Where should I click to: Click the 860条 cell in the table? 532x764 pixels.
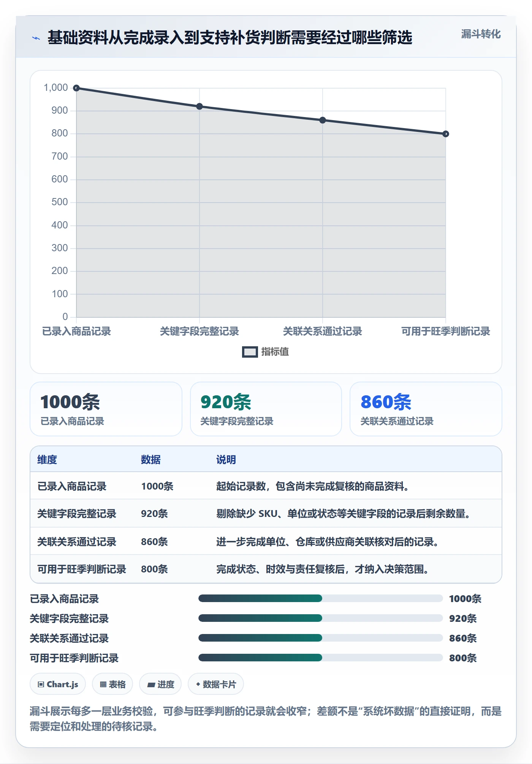click(x=155, y=542)
